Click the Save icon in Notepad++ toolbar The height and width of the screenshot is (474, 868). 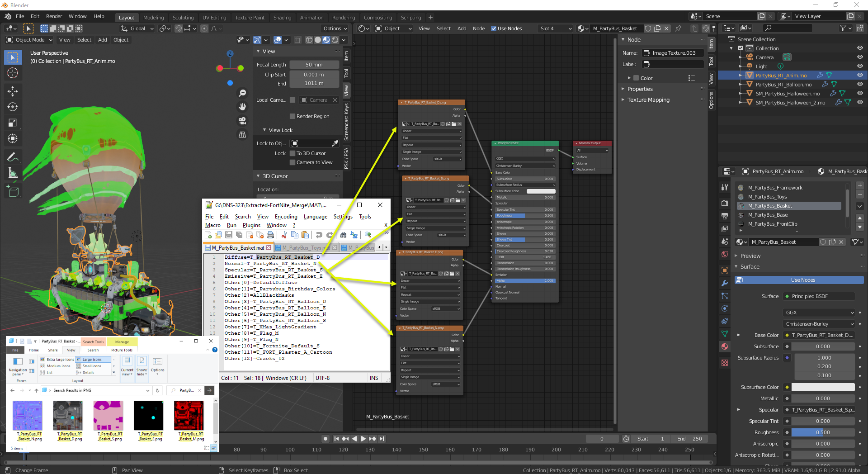229,235
